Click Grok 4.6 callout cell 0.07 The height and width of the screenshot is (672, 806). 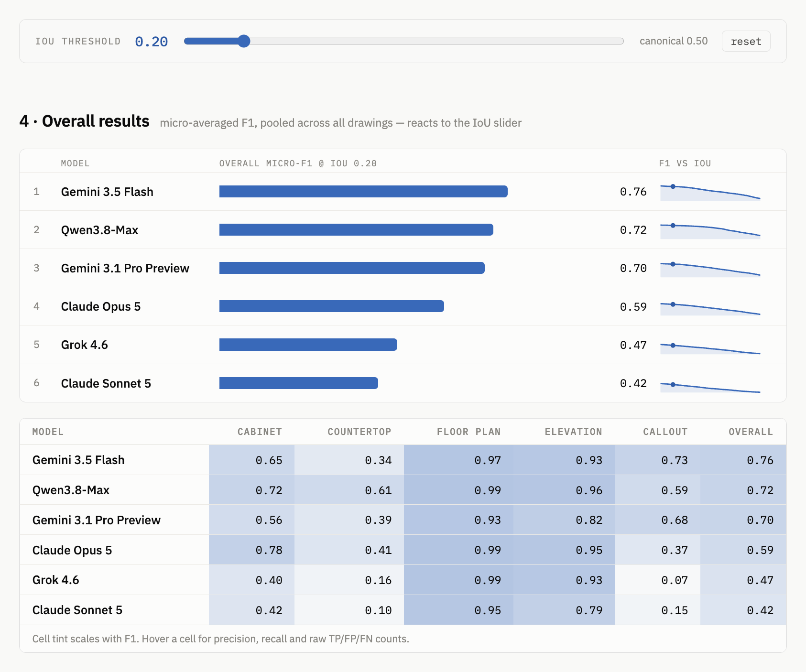pyautogui.click(x=658, y=580)
